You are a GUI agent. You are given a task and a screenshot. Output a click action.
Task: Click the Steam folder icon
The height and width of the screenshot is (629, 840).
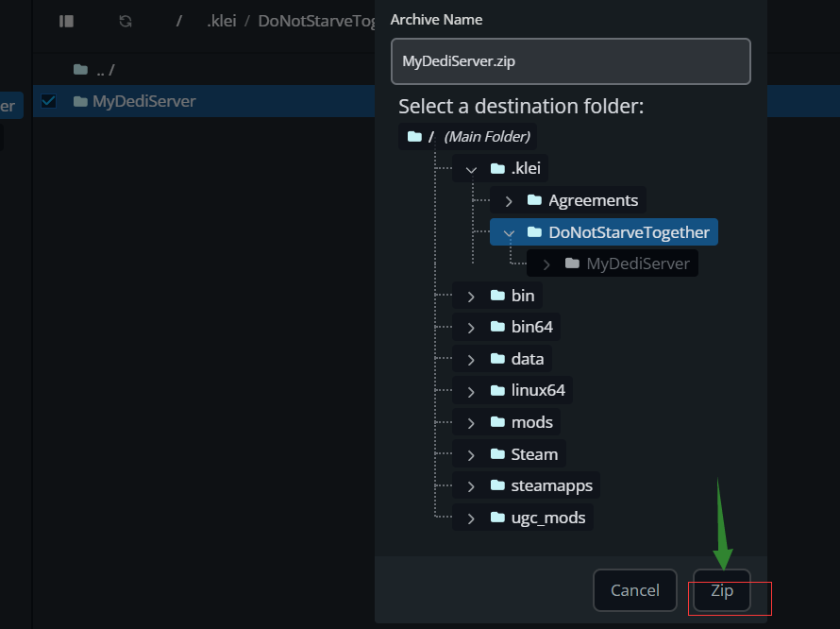click(x=497, y=454)
